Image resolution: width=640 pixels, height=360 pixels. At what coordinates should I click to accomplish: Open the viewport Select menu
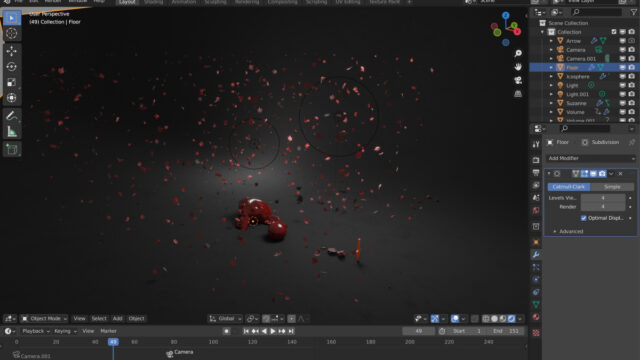[x=99, y=318]
